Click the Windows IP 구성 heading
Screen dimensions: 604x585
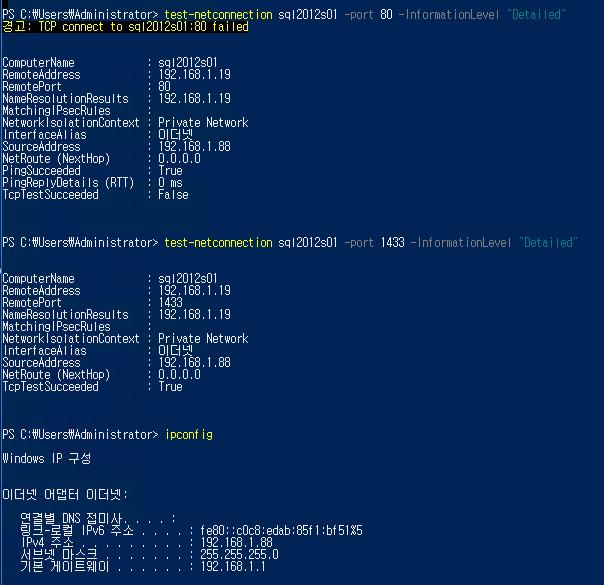pos(47,459)
